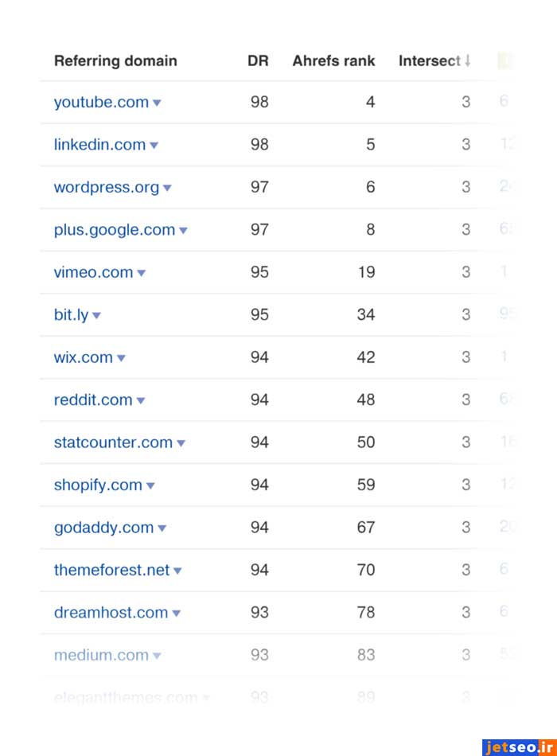Open the shopify.com domain link
This screenshot has height=756, width=557.
pyautogui.click(x=98, y=485)
